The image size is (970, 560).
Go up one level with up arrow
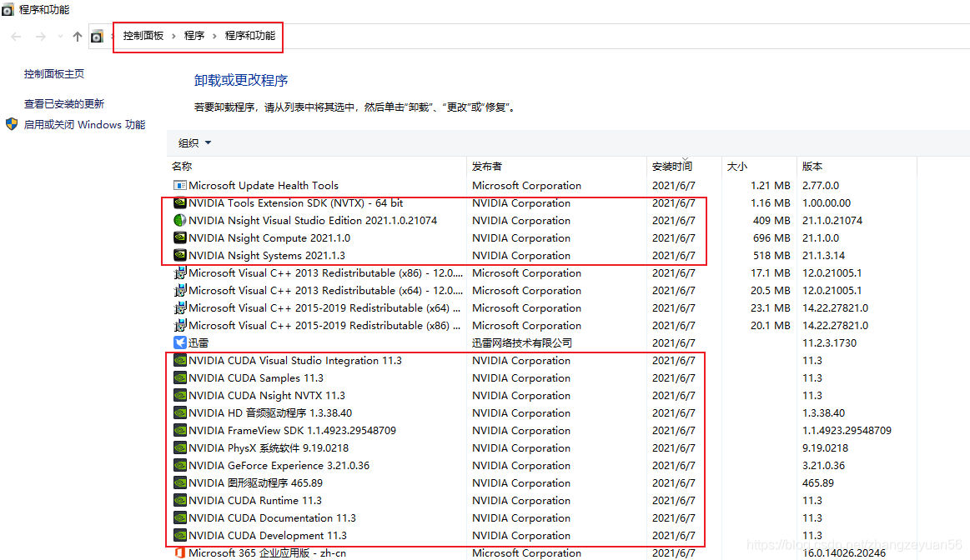(78, 37)
